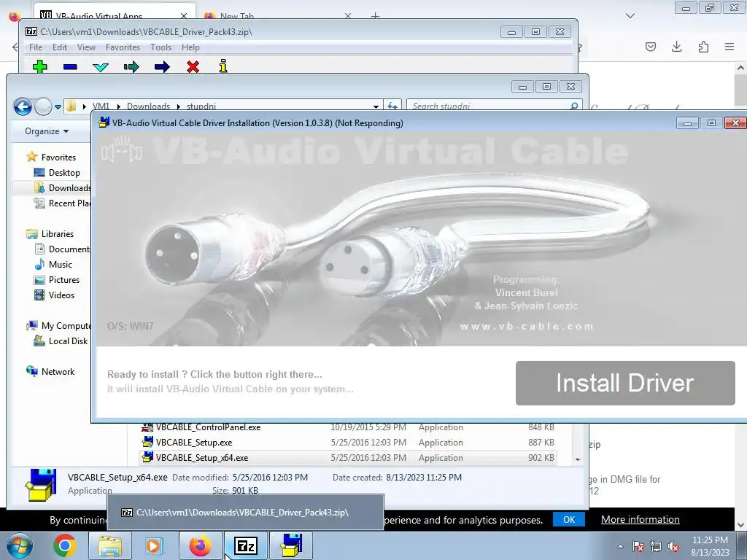The image size is (747, 560).
Task: Click the network tray icon
Action: 656,546
